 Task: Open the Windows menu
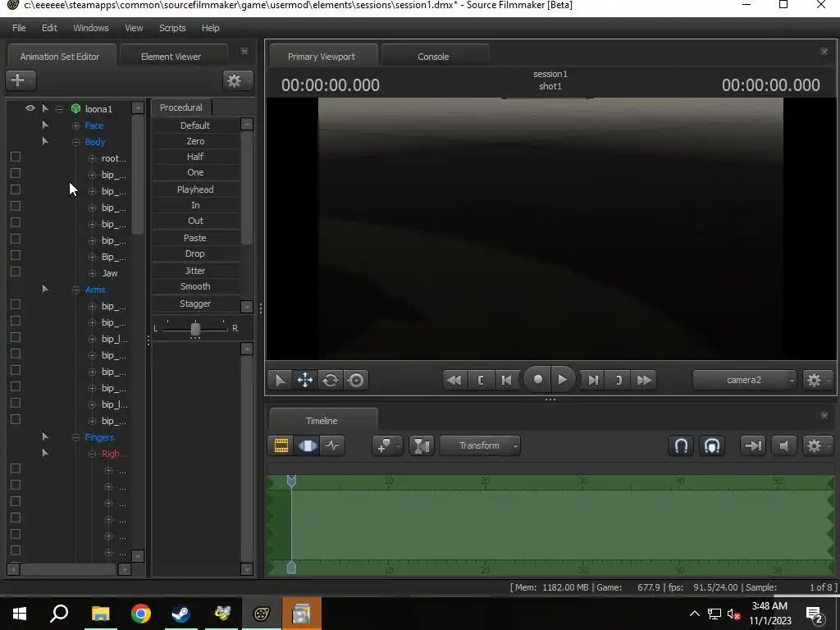[x=90, y=28]
